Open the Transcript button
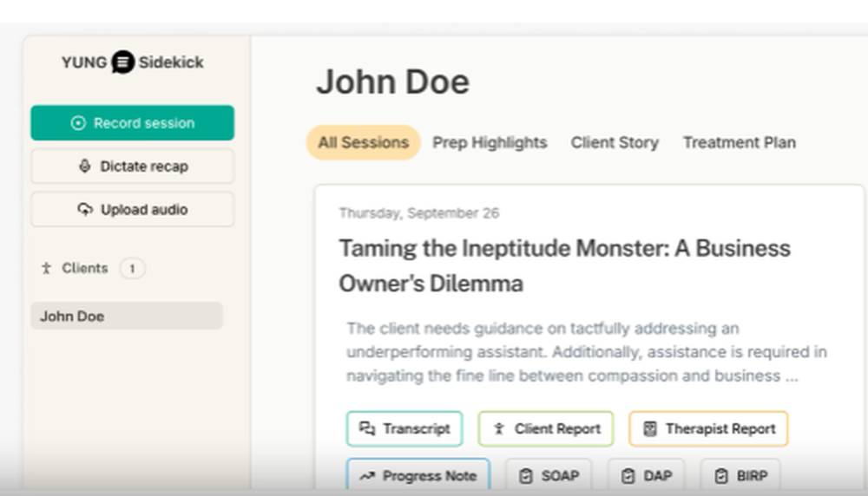The height and width of the screenshot is (496, 868). tap(404, 428)
